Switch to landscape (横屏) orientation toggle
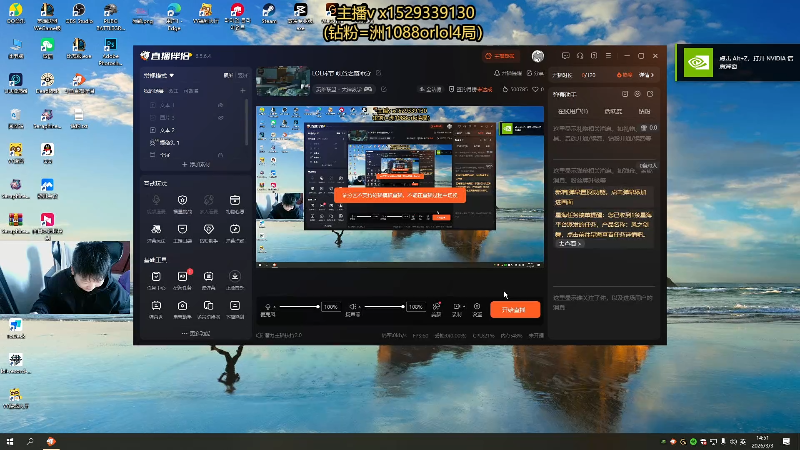Screen dimensions: 800x450 tap(228, 76)
